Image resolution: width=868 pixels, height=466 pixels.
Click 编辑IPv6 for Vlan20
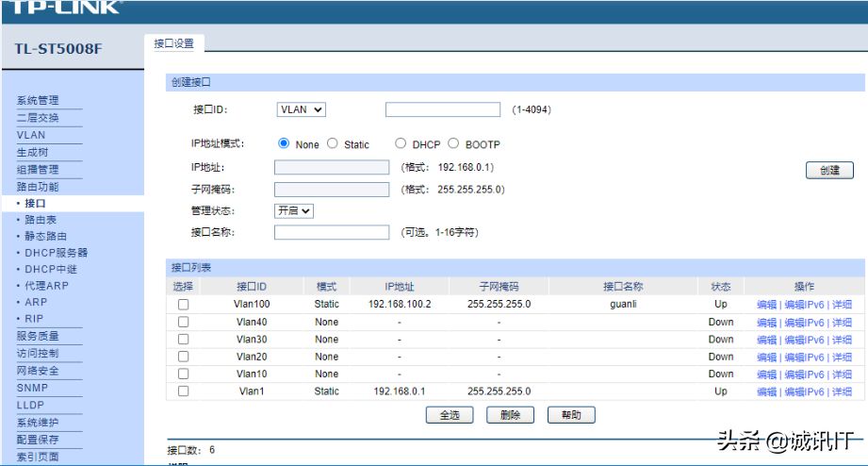point(804,358)
